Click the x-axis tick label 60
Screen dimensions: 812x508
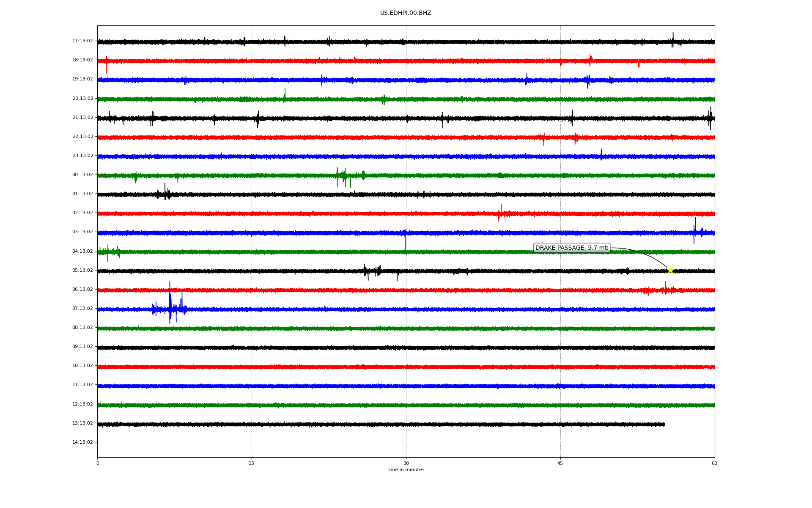[714, 464]
